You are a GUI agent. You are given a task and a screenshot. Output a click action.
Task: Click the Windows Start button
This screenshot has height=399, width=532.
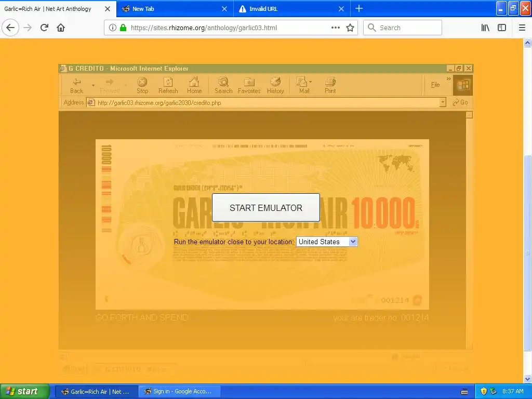tap(24, 391)
